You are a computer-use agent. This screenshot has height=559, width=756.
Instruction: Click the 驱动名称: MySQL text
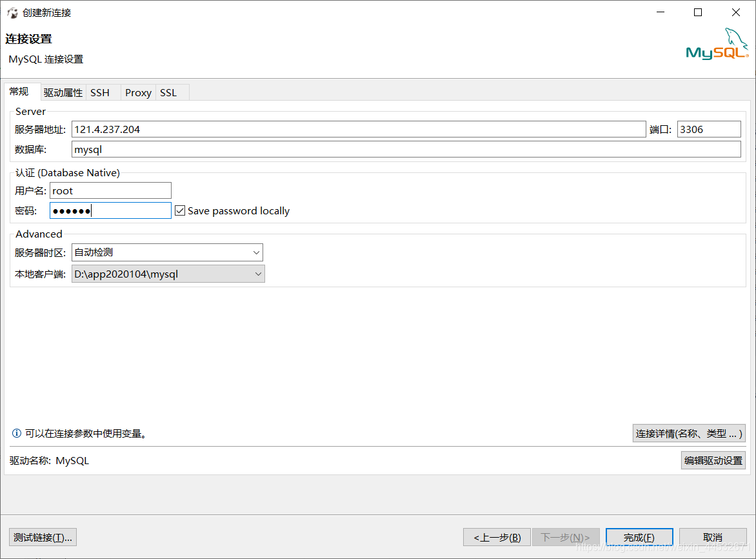click(x=49, y=461)
